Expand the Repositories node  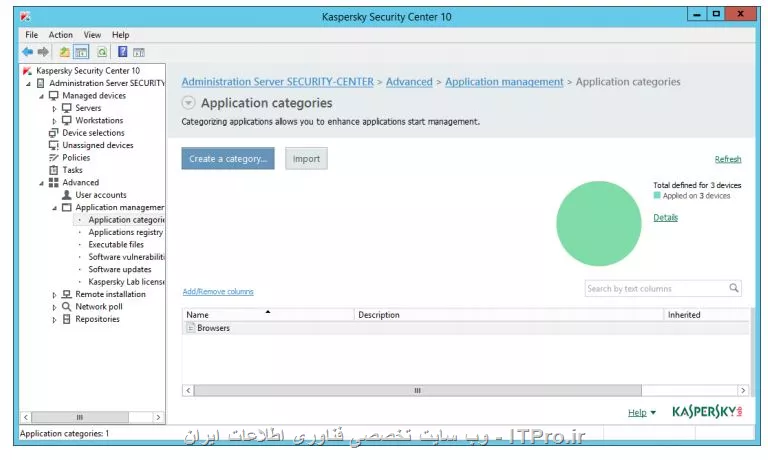click(x=54, y=320)
